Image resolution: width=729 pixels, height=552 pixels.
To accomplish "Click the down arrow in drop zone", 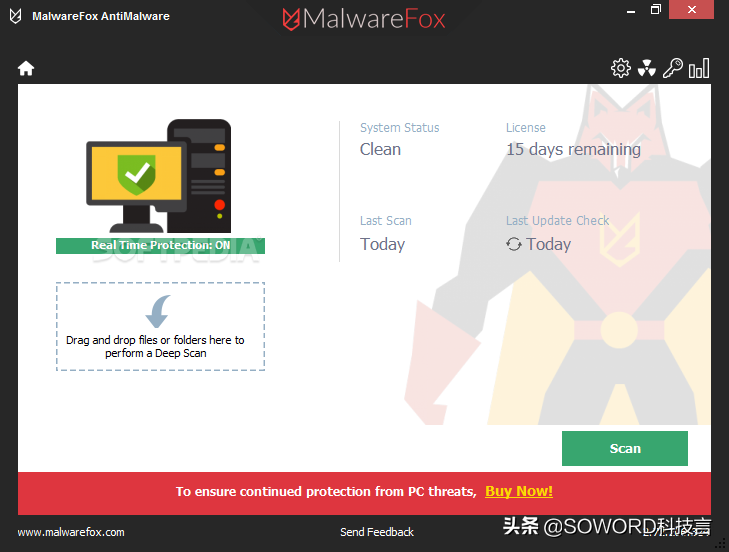I will (158, 312).
